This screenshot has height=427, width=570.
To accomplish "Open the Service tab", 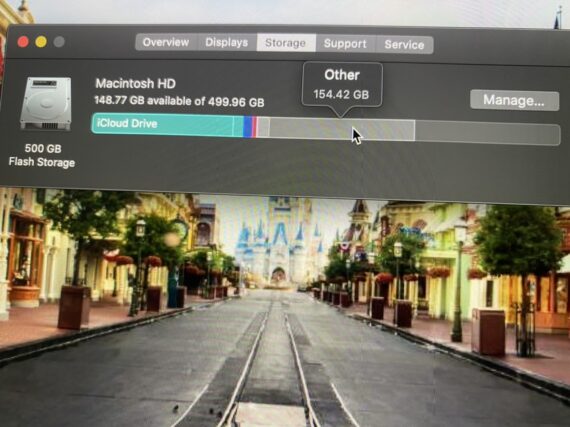I will click(x=404, y=45).
